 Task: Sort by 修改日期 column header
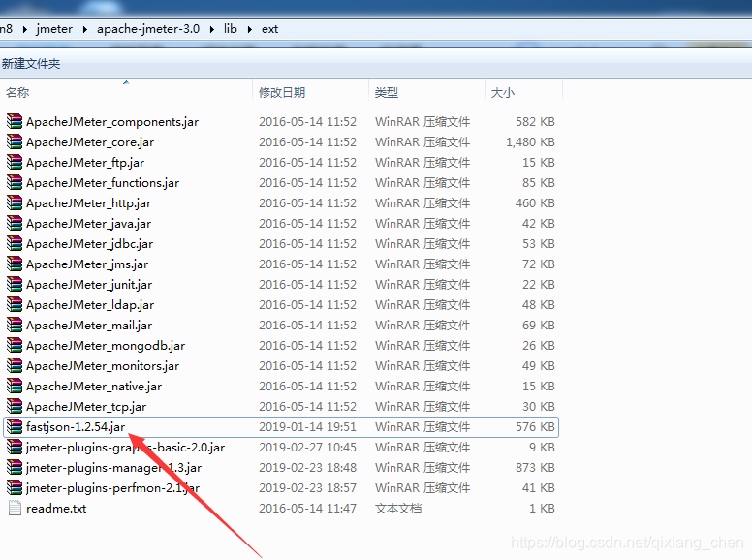(x=310, y=92)
